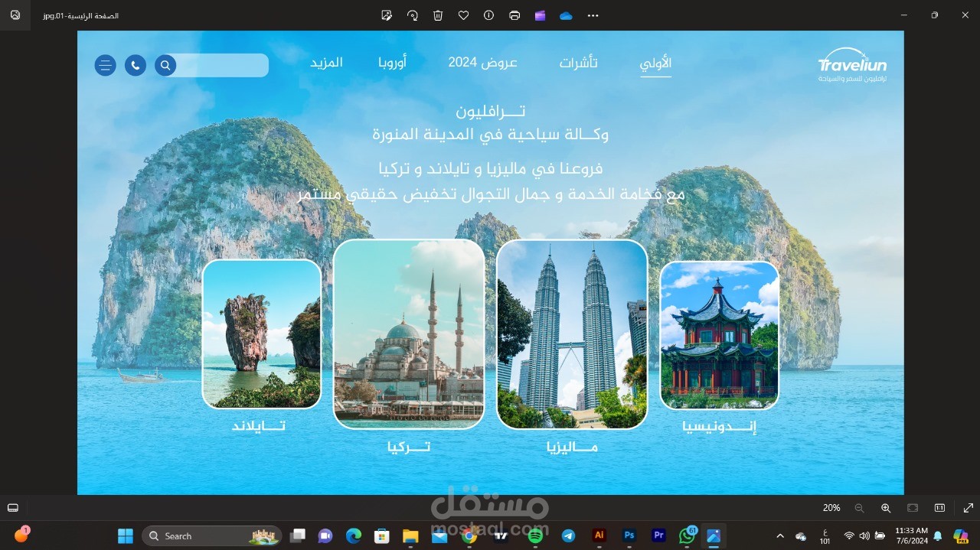
Task: Print the image using the printer icon
Action: pyautogui.click(x=514, y=15)
